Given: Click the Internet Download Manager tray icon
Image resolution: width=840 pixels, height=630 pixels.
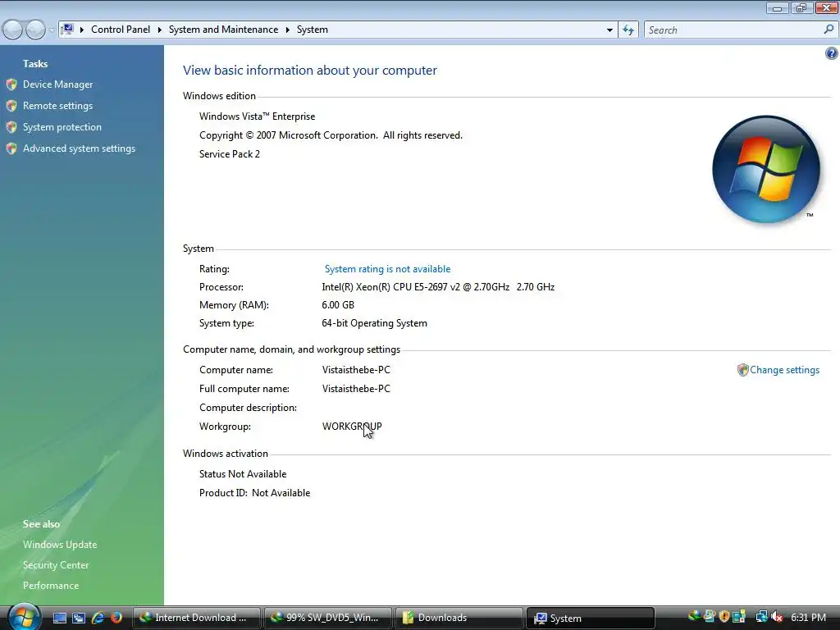Looking at the screenshot, I should click(x=694, y=617).
